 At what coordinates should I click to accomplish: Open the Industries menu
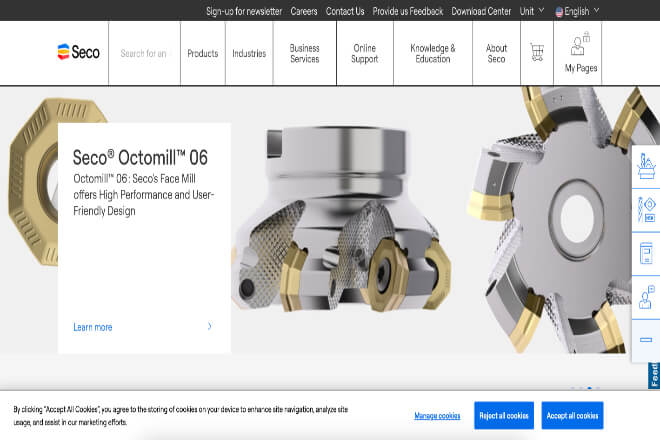[249, 53]
